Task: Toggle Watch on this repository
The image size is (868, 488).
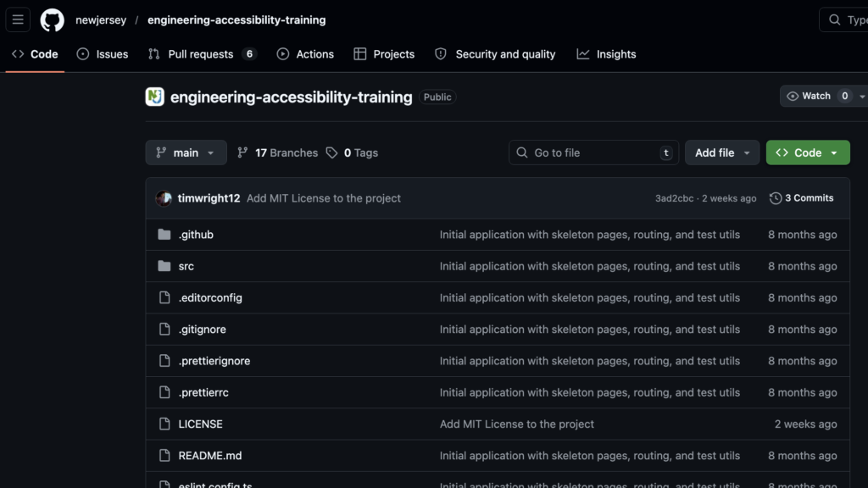Action: coord(808,96)
